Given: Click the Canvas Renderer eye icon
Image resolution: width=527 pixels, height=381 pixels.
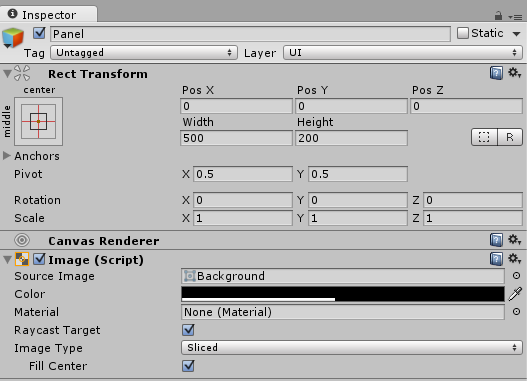Looking at the screenshot, I should (x=22, y=240).
